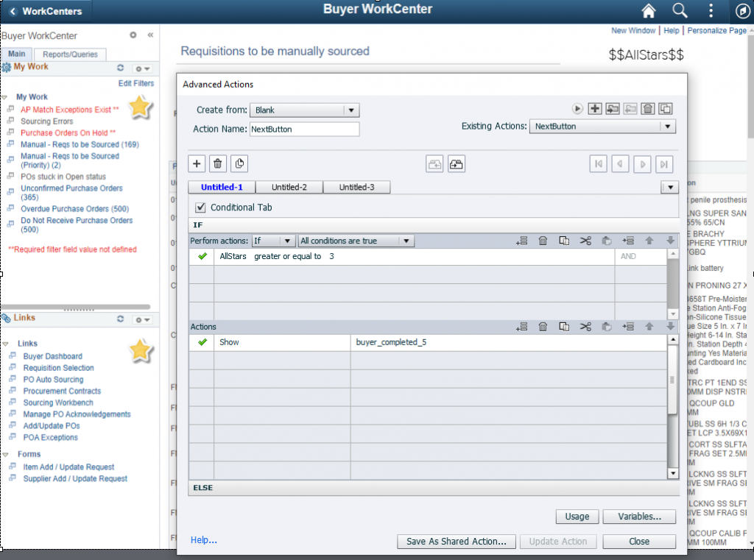Click the add tab plus icon
This screenshot has height=560, width=754.
coord(197,164)
